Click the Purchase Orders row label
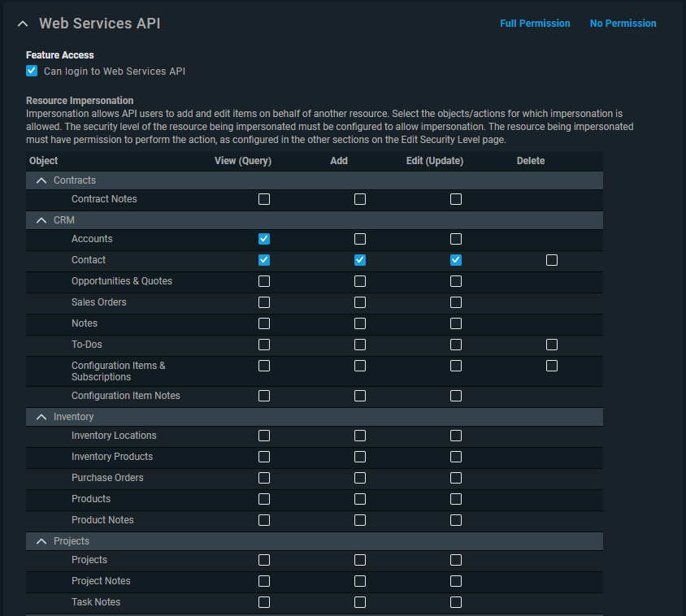The height and width of the screenshot is (616, 686). tap(107, 478)
